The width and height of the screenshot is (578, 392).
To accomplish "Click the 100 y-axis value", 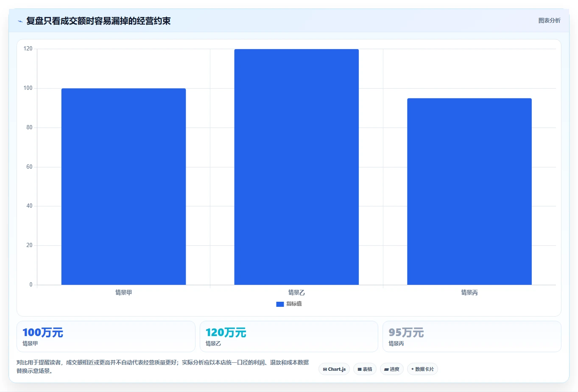I will 28,88.
